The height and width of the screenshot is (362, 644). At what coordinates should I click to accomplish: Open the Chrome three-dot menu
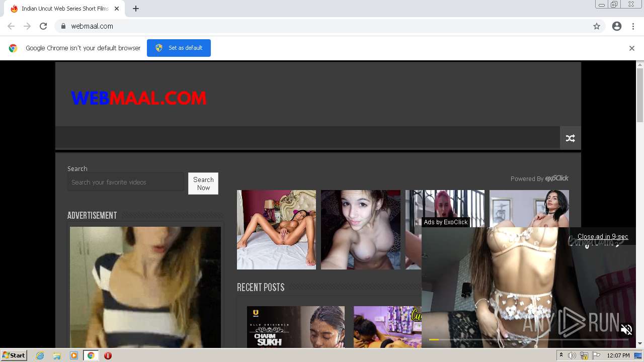(633, 26)
